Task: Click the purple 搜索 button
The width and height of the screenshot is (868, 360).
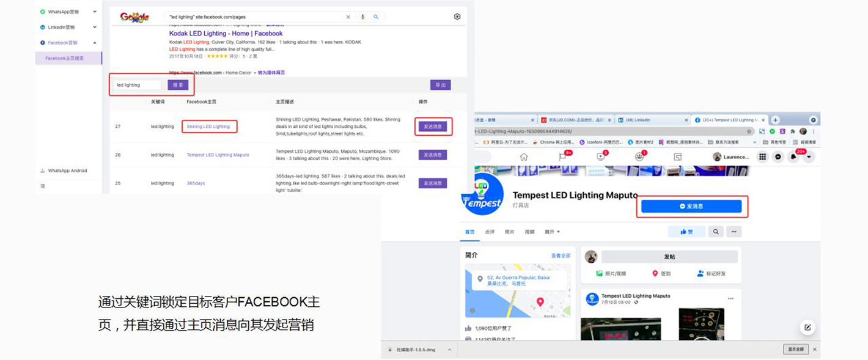Action: (178, 85)
